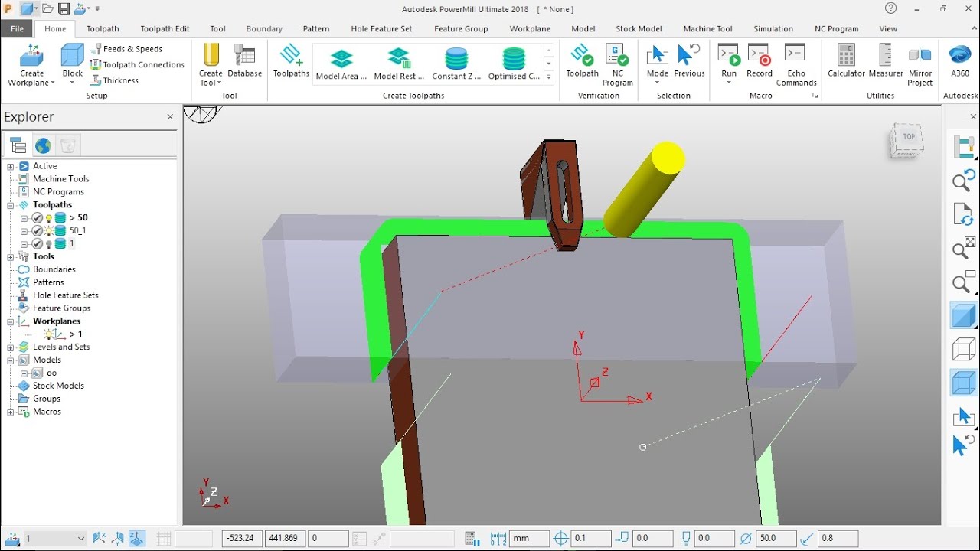Expand the Tools tree node
The image size is (980, 551).
[x=11, y=256]
